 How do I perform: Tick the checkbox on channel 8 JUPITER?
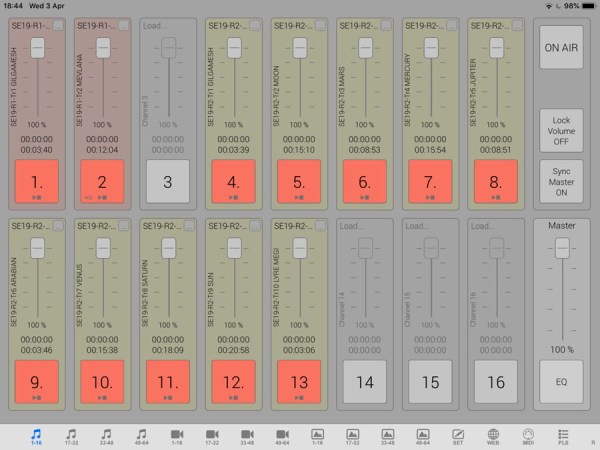(518, 26)
